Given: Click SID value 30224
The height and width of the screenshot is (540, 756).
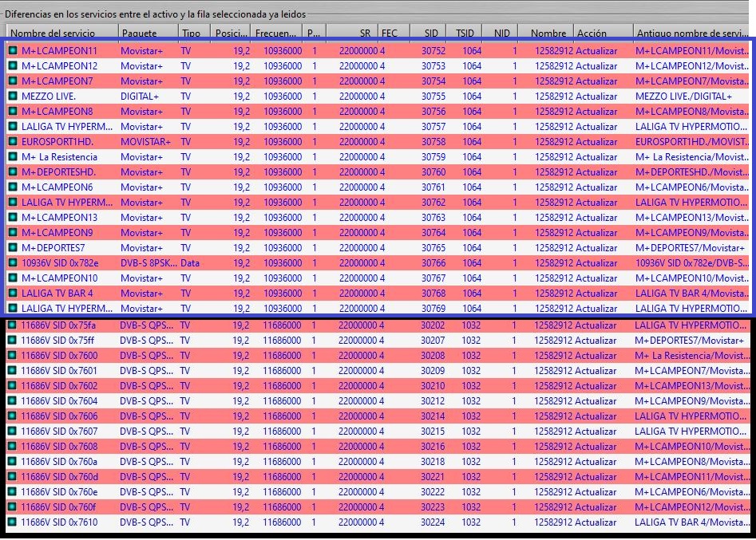Looking at the screenshot, I should pos(433,522).
